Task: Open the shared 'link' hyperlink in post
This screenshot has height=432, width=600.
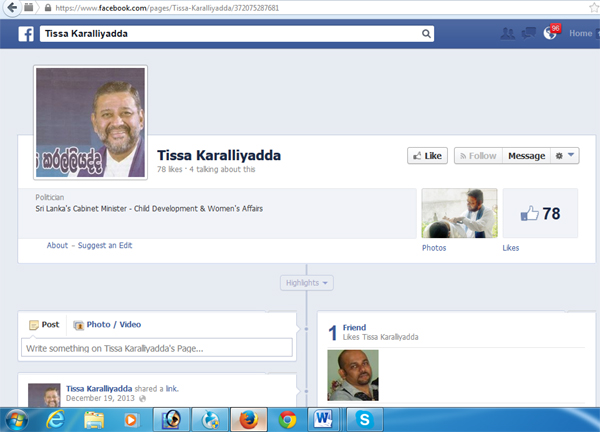Action: coord(171,389)
